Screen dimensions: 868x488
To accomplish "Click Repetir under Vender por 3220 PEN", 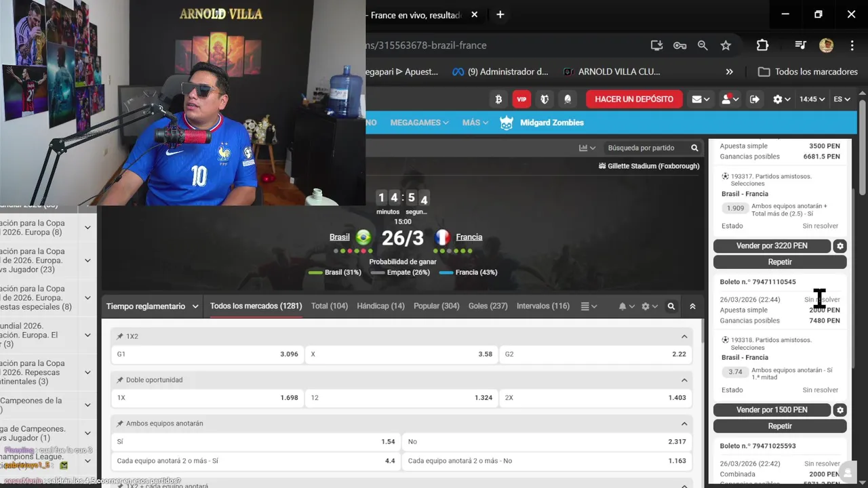I will [x=780, y=262].
